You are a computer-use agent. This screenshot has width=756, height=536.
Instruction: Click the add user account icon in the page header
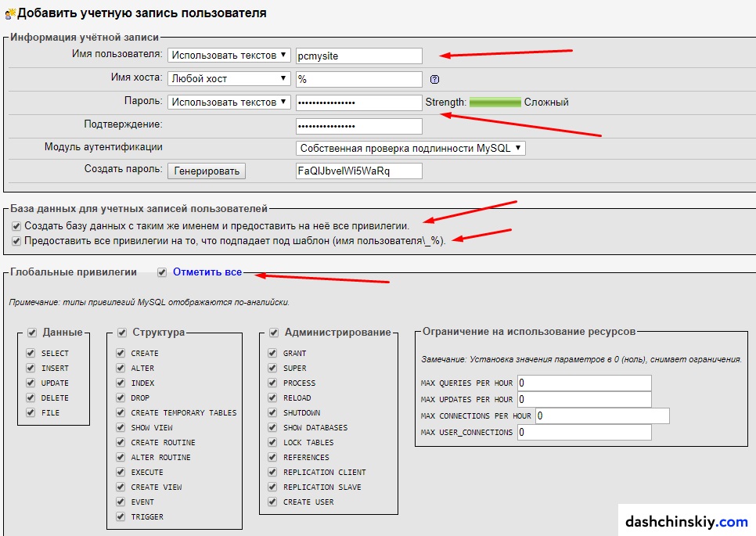point(11,13)
